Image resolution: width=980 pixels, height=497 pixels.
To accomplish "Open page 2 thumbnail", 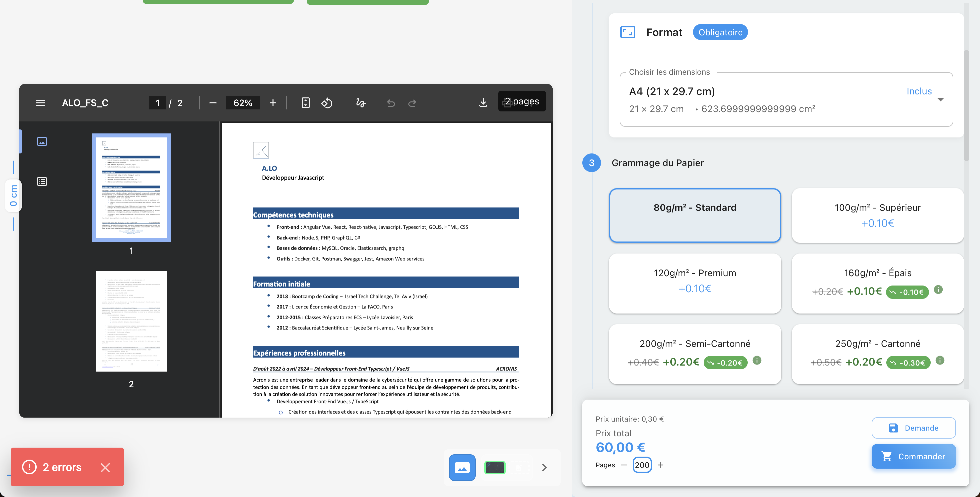I will click(131, 321).
